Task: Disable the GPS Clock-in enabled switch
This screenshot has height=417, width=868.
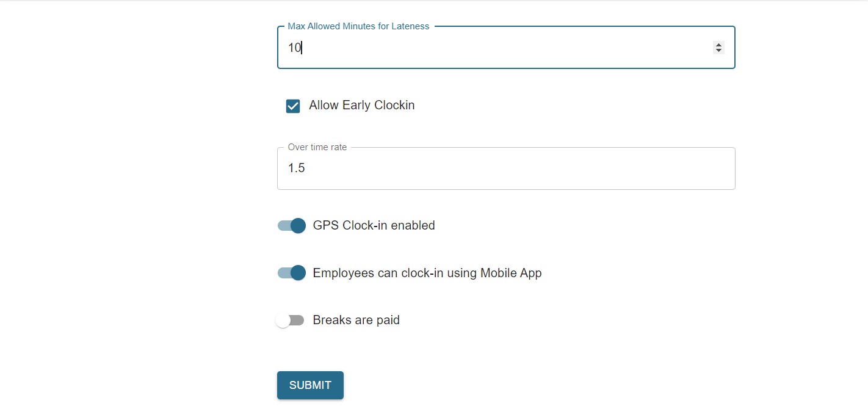Action: (x=291, y=226)
